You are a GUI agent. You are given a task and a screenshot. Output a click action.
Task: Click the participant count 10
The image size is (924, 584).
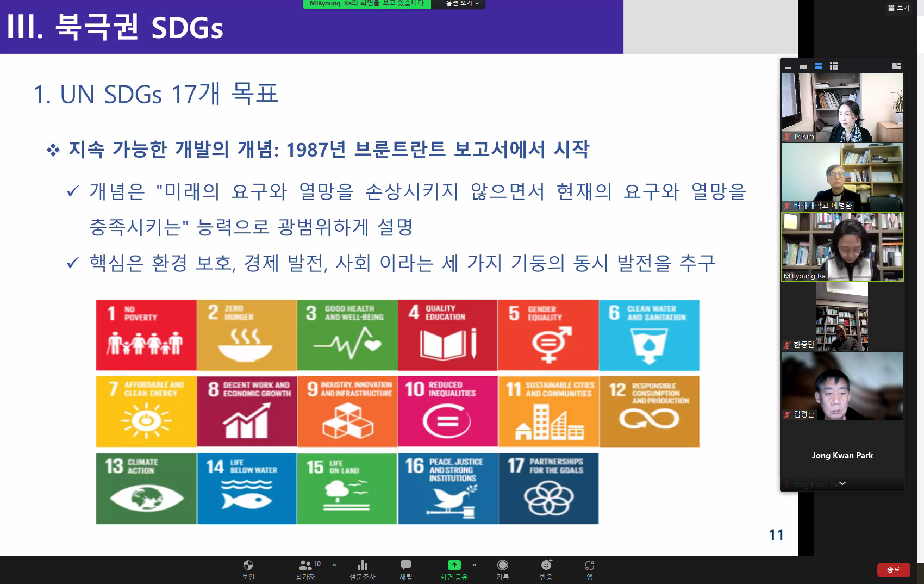317,564
